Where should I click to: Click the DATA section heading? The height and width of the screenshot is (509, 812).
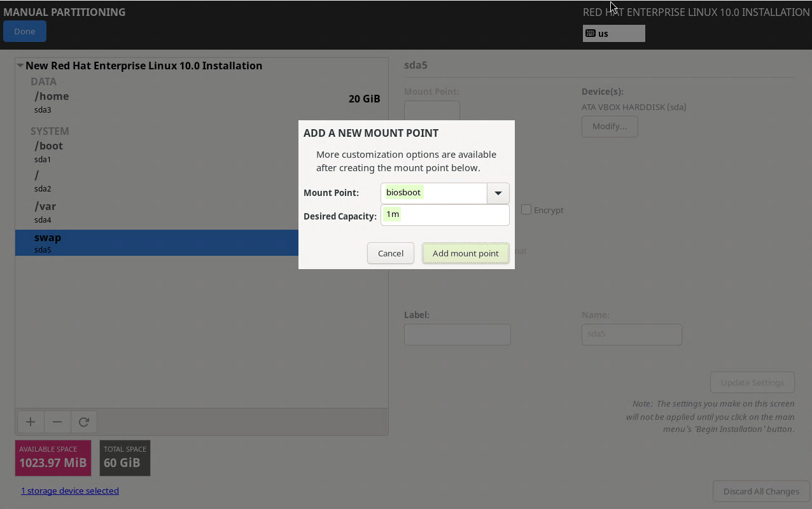click(x=43, y=81)
